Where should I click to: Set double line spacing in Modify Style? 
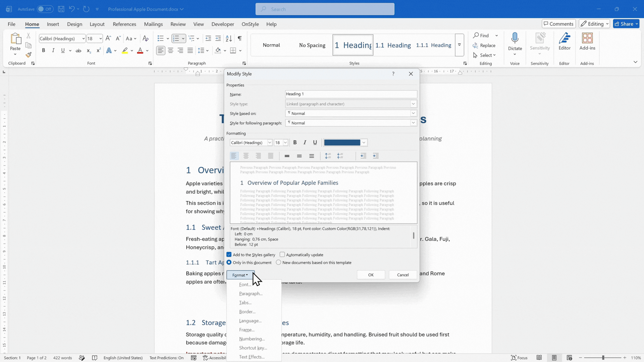click(x=312, y=156)
